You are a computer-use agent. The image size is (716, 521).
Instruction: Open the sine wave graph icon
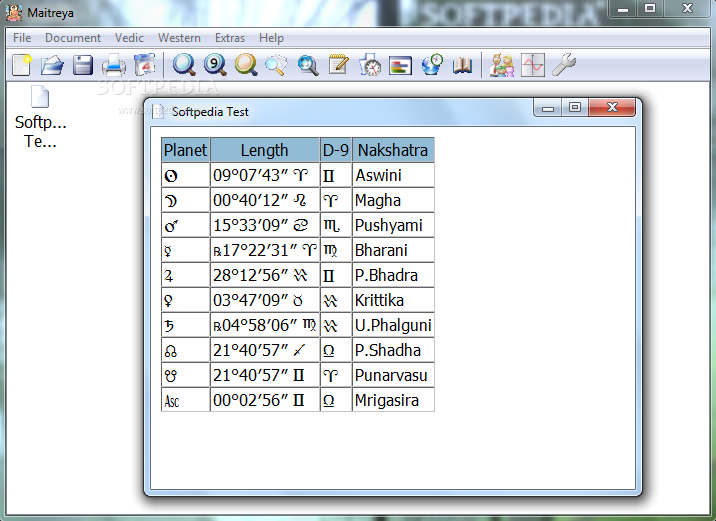532,65
